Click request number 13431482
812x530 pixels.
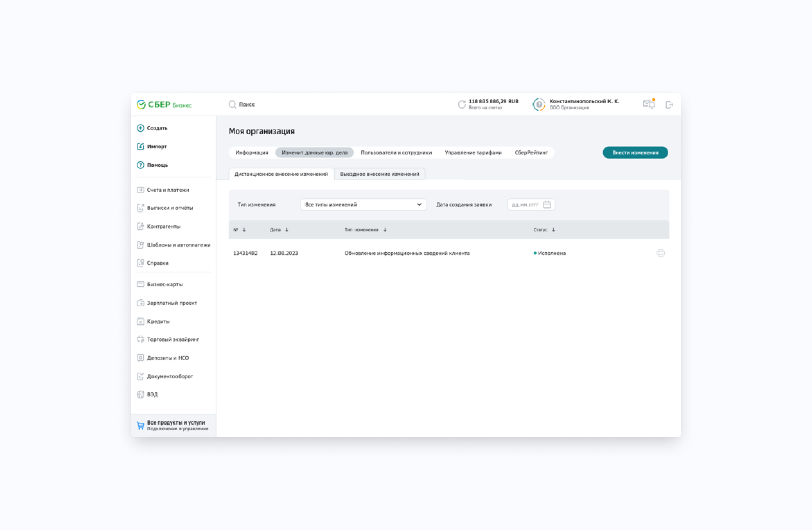245,253
